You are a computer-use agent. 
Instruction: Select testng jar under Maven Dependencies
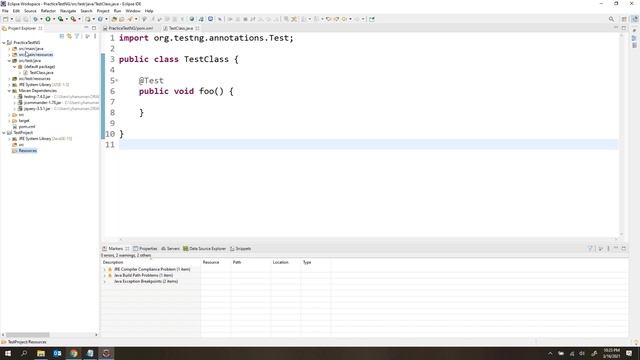point(37,97)
